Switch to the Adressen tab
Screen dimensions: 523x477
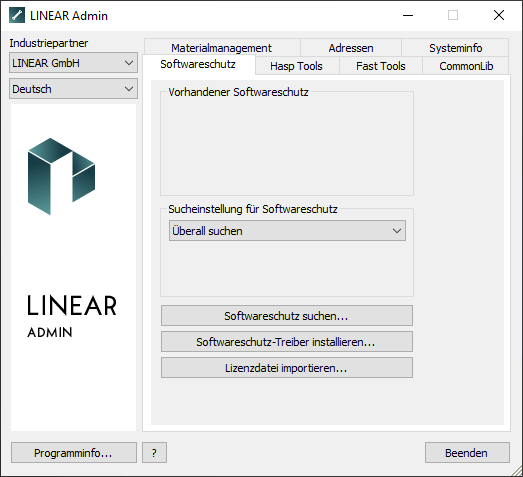click(351, 48)
